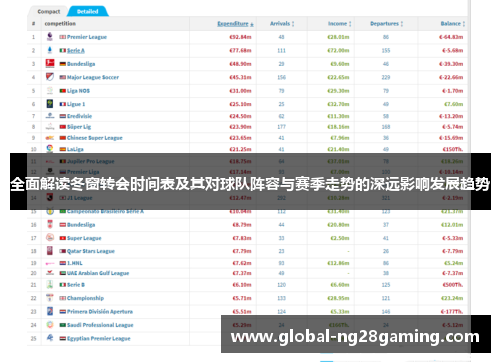This screenshot has height=362, width=500.
Task: Open the Egyptian Premier League link
Action: coord(99,338)
